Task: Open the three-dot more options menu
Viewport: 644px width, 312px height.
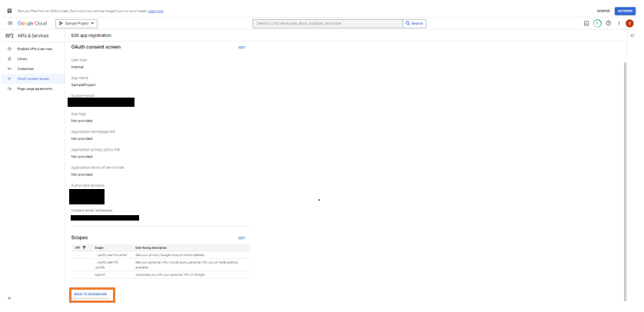Action: pyautogui.click(x=618, y=24)
